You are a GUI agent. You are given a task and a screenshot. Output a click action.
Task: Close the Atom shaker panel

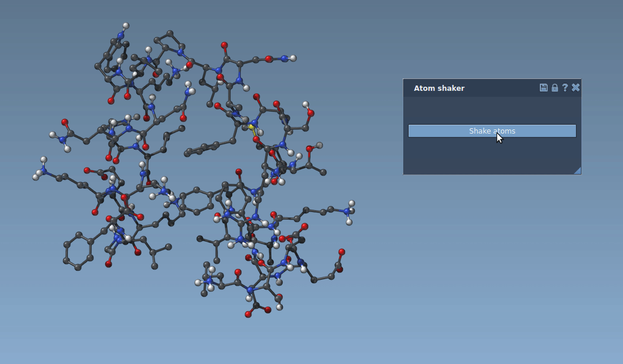[x=575, y=87]
